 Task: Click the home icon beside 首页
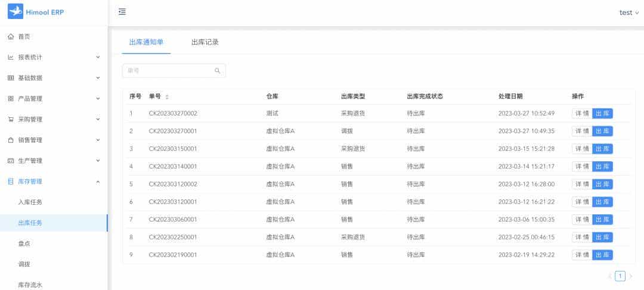pyautogui.click(x=11, y=36)
